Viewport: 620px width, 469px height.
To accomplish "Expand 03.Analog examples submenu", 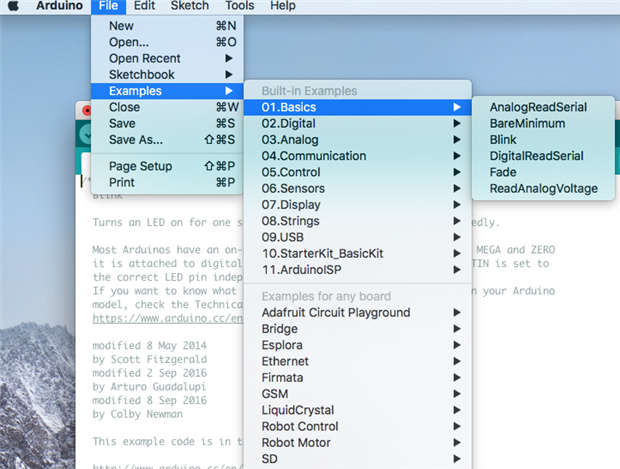I will [x=357, y=140].
